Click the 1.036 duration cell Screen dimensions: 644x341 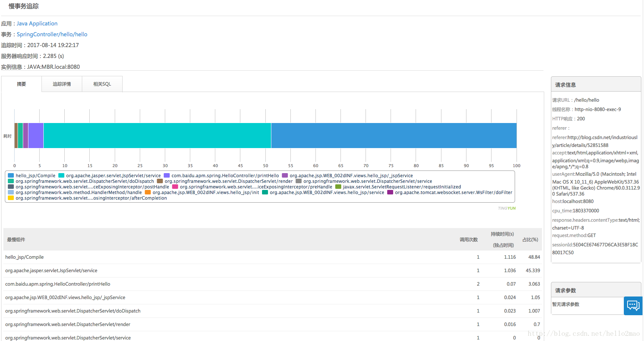(x=510, y=271)
